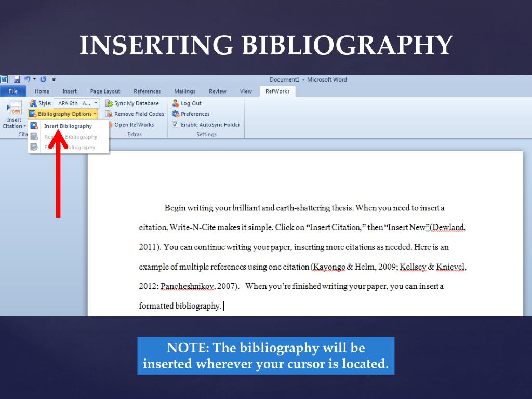Image resolution: width=532 pixels, height=399 pixels.
Task: Open the APA 6th style combo box
Action: tap(76, 103)
